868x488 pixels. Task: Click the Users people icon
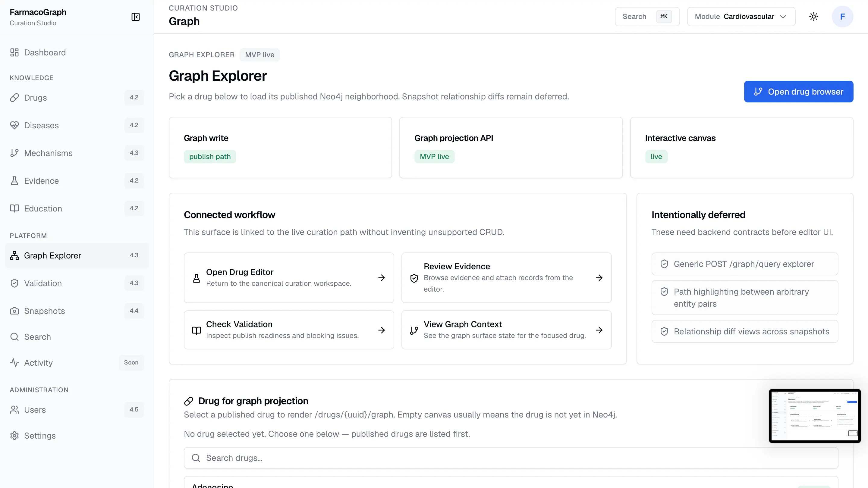click(14, 410)
